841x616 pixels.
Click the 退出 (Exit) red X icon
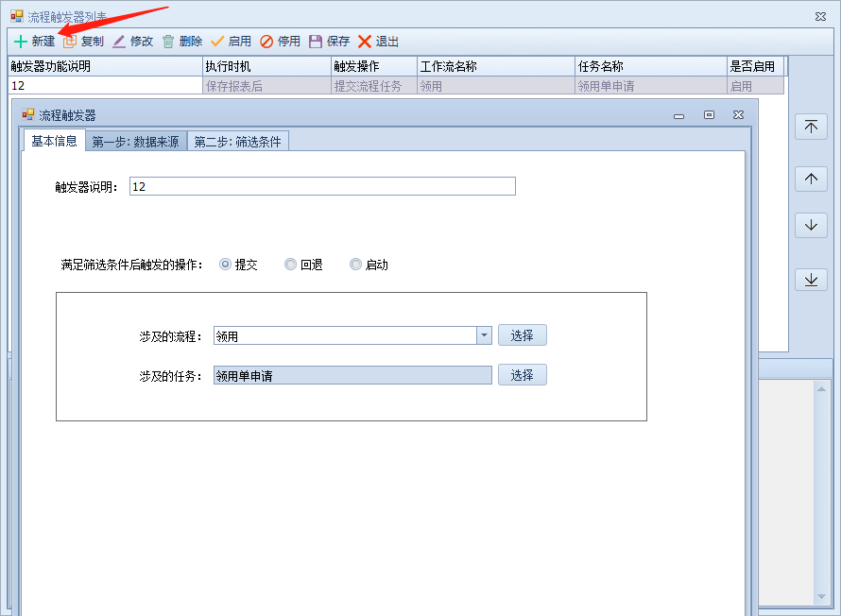pos(365,42)
